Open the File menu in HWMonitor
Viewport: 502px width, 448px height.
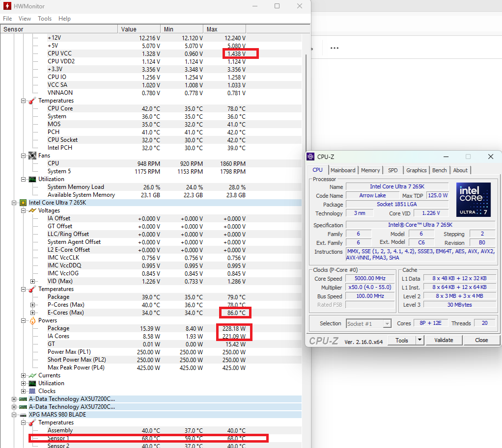[7, 19]
